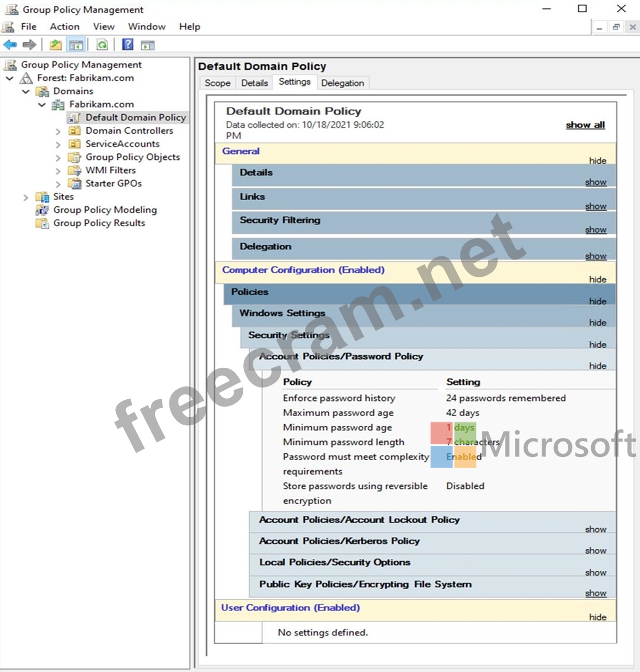The image size is (640, 672).
Task: Click the Domain Controllers OU icon
Action: point(75,131)
